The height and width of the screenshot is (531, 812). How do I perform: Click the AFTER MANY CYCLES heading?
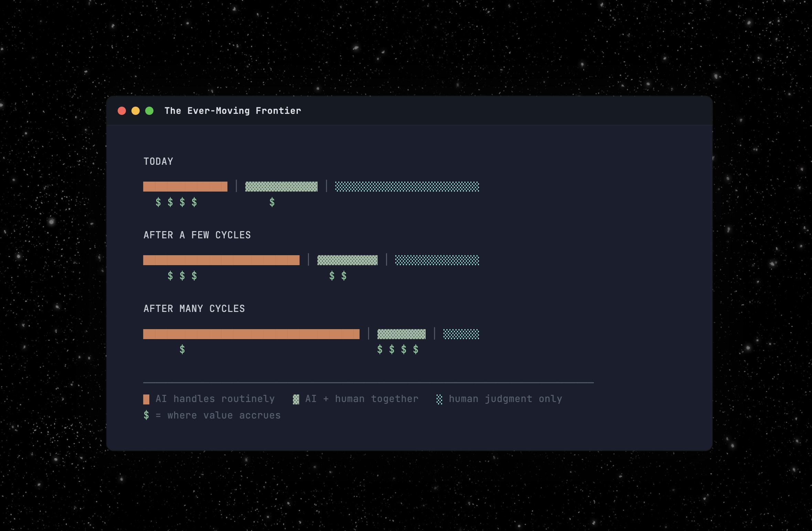click(194, 309)
